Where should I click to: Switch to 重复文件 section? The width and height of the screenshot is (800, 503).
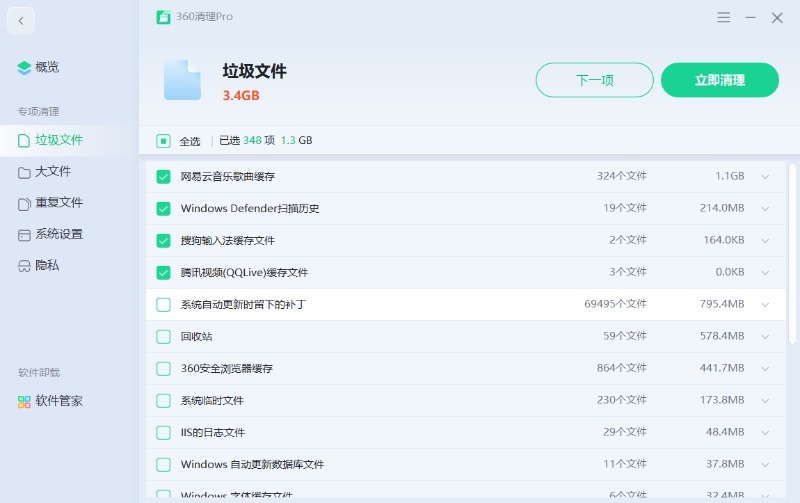click(x=59, y=203)
